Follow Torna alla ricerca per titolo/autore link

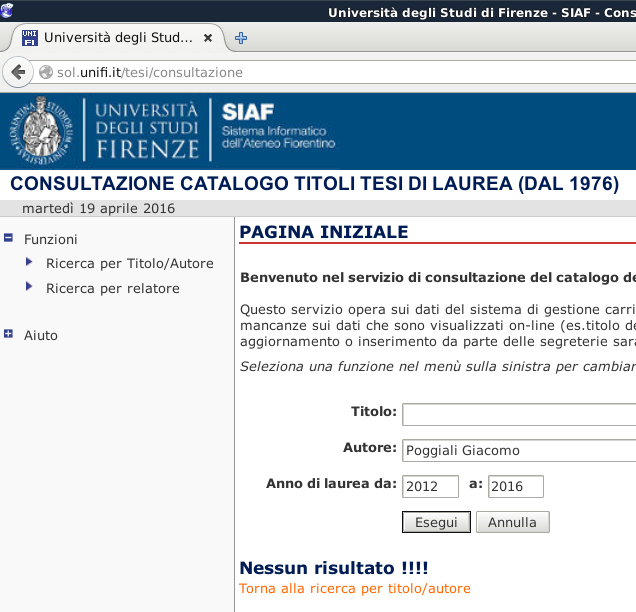354,589
